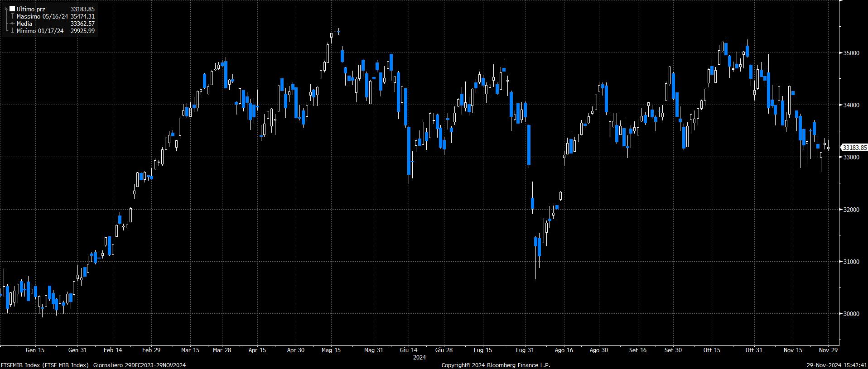The image size is (868, 369).
Task: Click the 'Giu 14' date axis label
Action: (409, 350)
